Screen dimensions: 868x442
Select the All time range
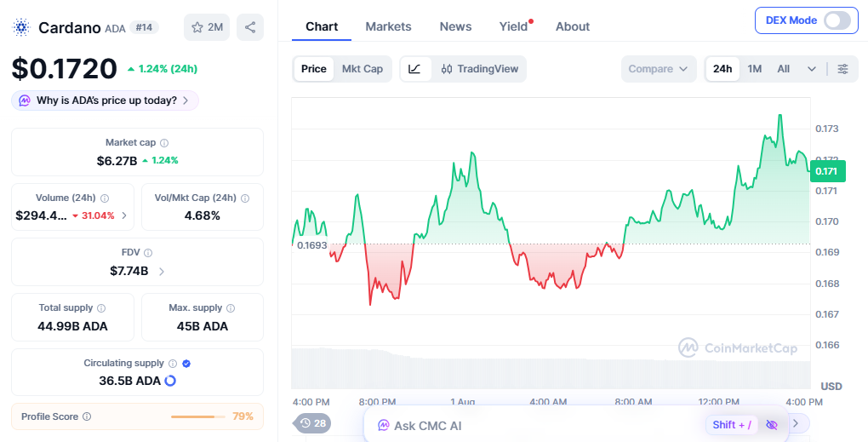783,69
